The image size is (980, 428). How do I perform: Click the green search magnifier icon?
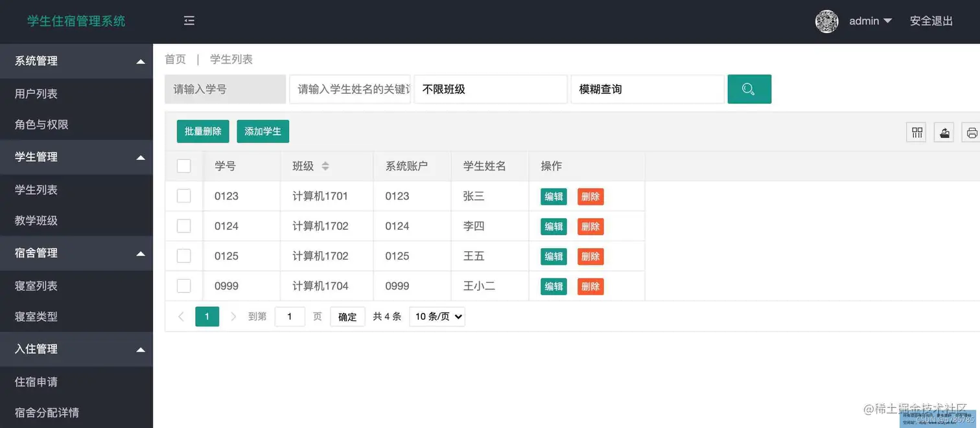pos(749,89)
